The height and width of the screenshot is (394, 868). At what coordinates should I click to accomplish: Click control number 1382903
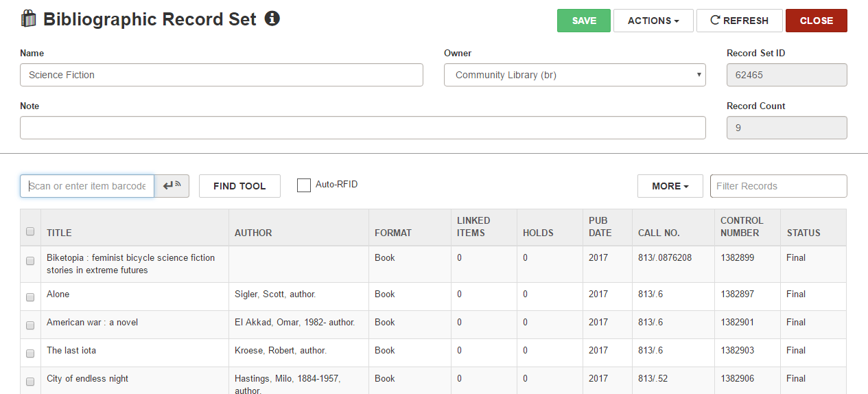(737, 350)
